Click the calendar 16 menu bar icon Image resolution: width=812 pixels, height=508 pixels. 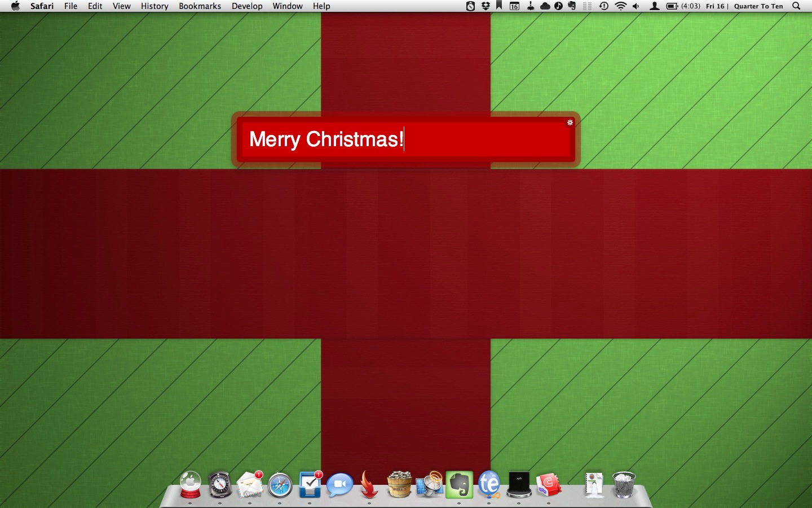click(514, 6)
